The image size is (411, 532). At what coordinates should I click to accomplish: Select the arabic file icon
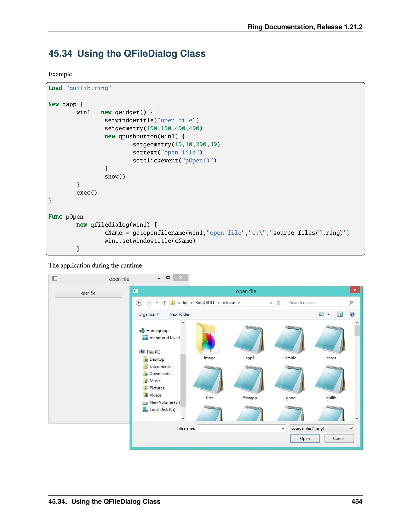click(290, 339)
